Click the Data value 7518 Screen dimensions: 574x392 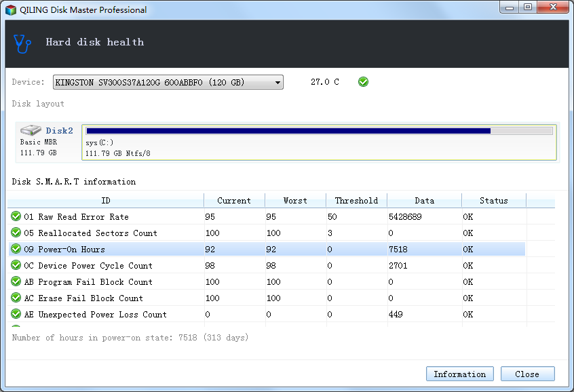point(398,250)
